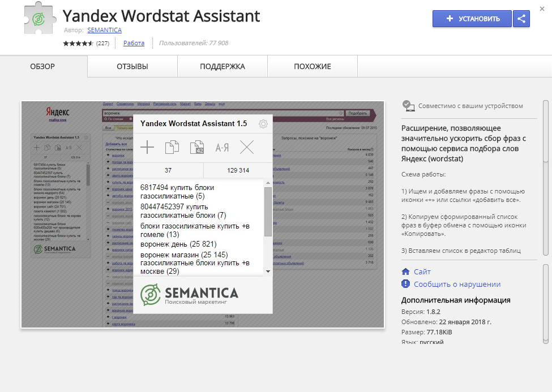Image resolution: width=552 pixels, height=392 pixels.
Task: Open the Сайт website link
Action: pos(422,272)
